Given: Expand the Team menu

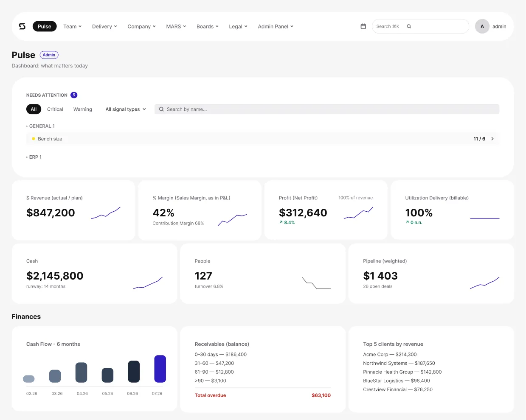Looking at the screenshot, I should pyautogui.click(x=72, y=26).
